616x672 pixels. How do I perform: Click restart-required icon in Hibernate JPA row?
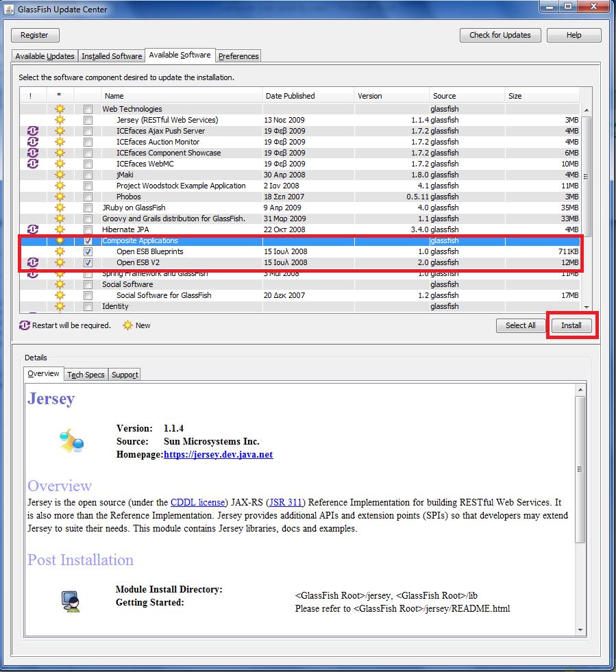[33, 229]
